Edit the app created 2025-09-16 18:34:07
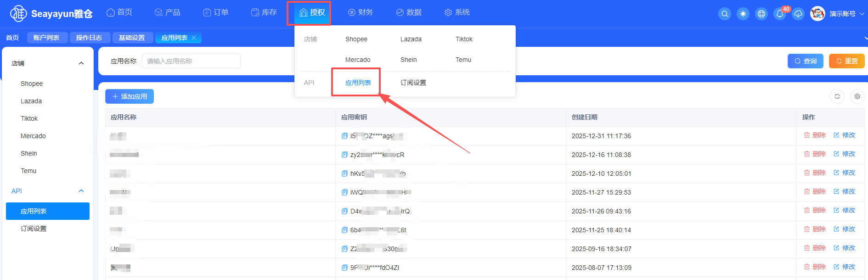The width and height of the screenshot is (868, 280). (844, 248)
